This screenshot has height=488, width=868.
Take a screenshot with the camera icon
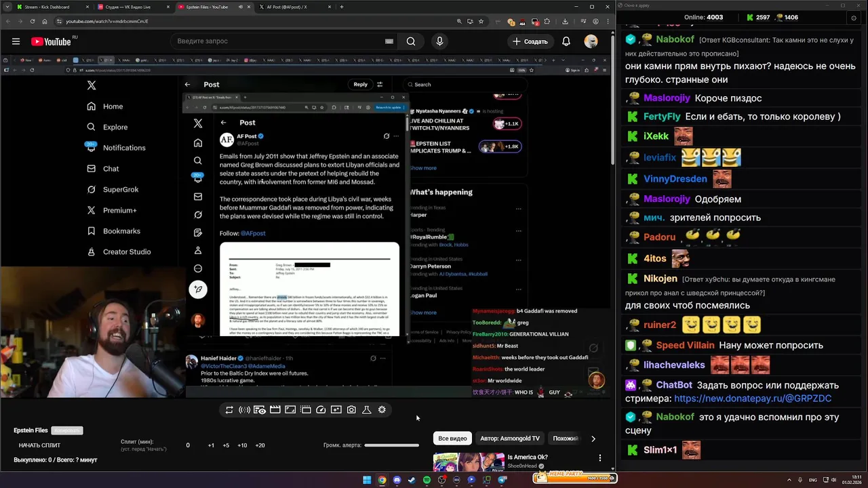(351, 410)
